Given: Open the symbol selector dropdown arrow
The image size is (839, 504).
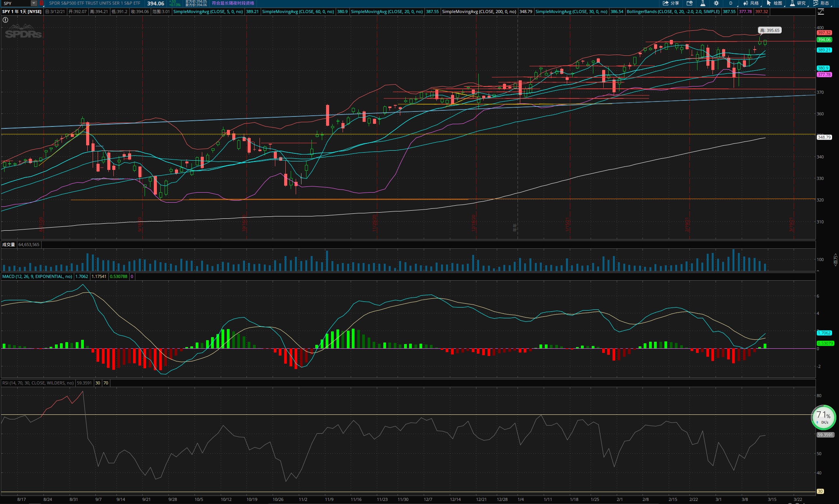Looking at the screenshot, I should [x=34, y=3].
